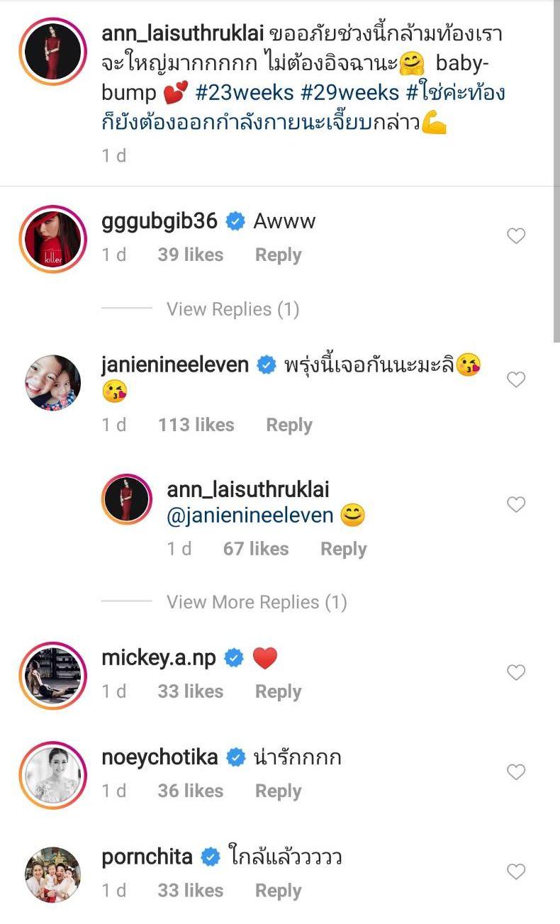
Task: Show who liked janienineeleven's comment (113 likes)
Action: [196, 425]
